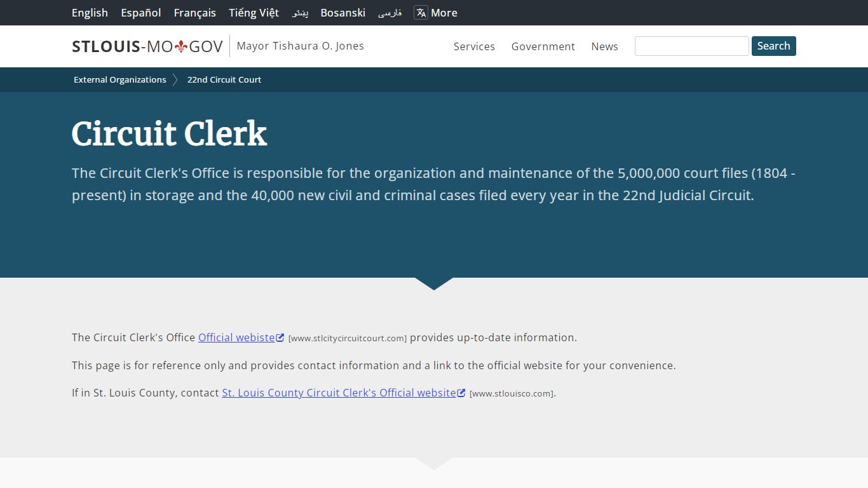Switch the site language to Español

coord(141,13)
